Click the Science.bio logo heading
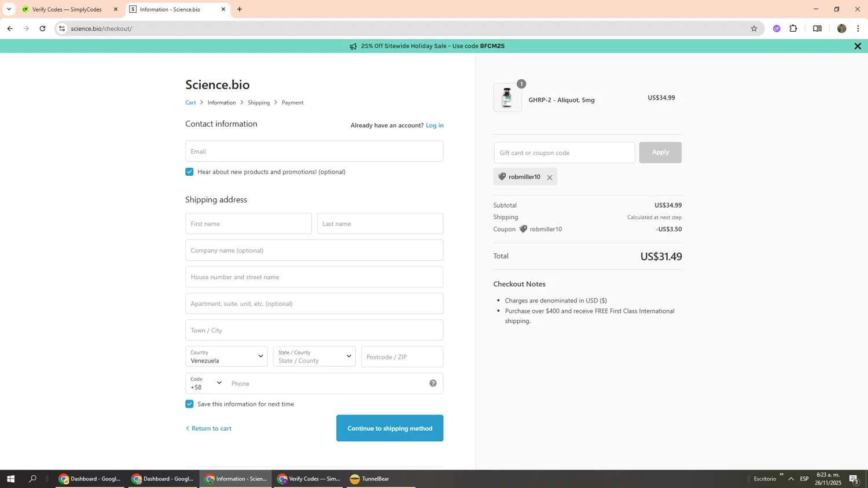The width and height of the screenshot is (868, 488). [x=218, y=84]
